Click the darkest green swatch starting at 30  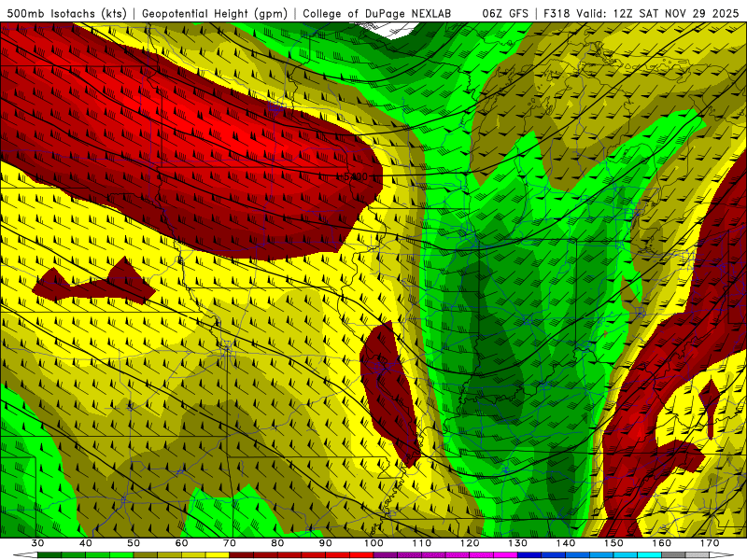49,555
